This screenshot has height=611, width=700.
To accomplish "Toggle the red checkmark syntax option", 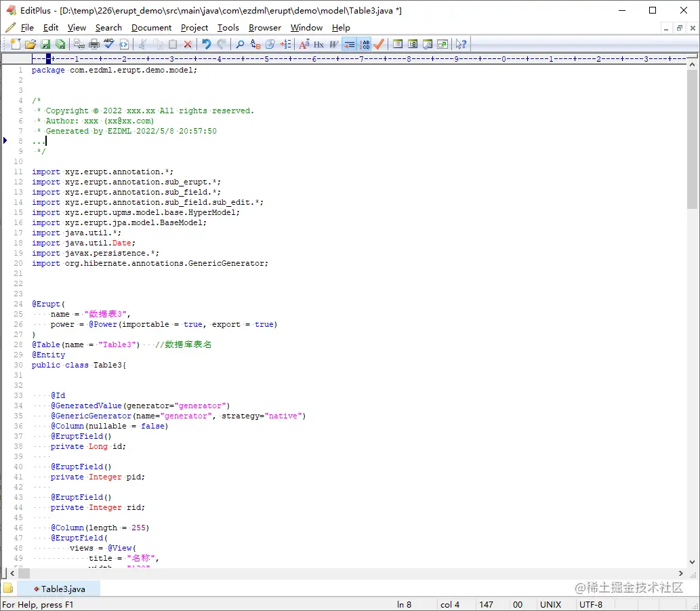I will click(x=379, y=44).
